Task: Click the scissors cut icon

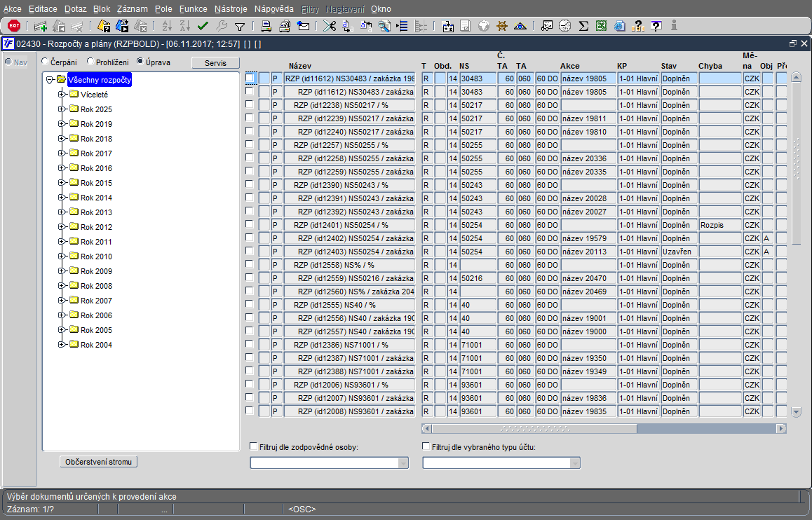Action: tap(330, 26)
